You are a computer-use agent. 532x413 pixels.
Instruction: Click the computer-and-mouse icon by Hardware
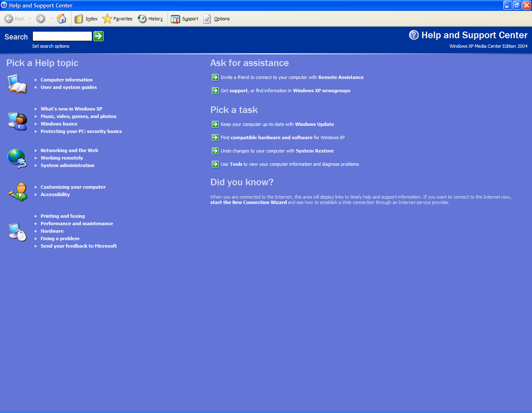coord(17,231)
